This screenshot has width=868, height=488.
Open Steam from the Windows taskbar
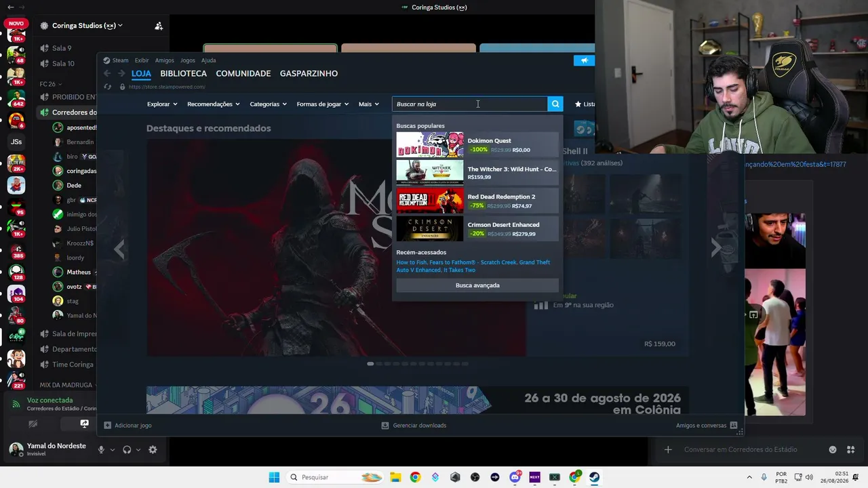594,477
